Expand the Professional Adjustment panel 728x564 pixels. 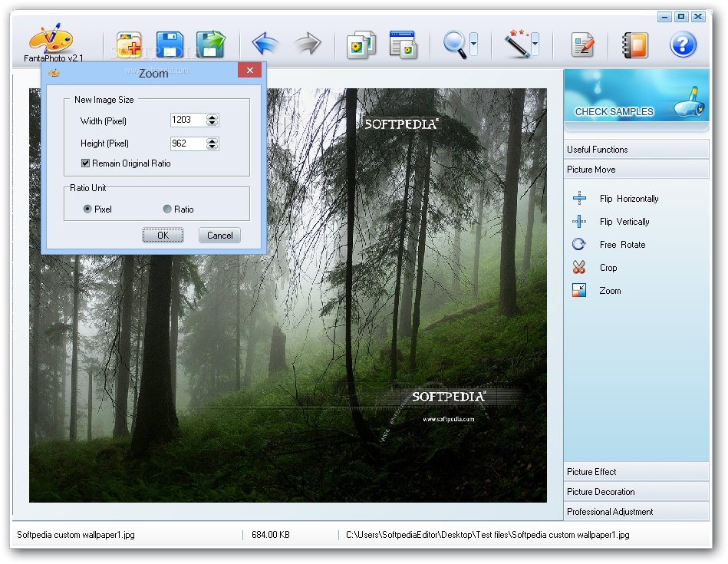(x=636, y=512)
